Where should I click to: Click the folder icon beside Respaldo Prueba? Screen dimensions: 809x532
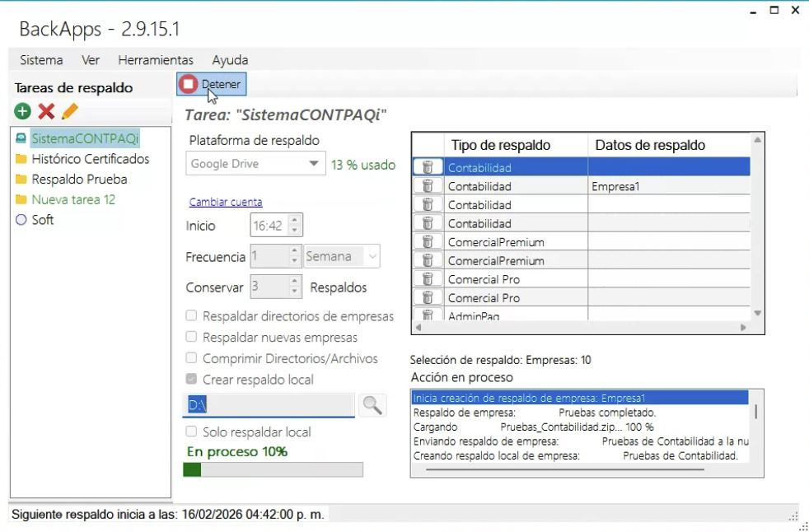click(21, 179)
